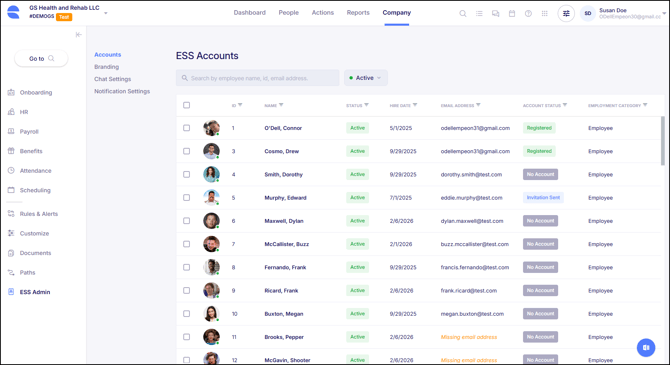The width and height of the screenshot is (670, 365).
Task: Open Dorothy Smith's profile photo
Action: tap(211, 174)
